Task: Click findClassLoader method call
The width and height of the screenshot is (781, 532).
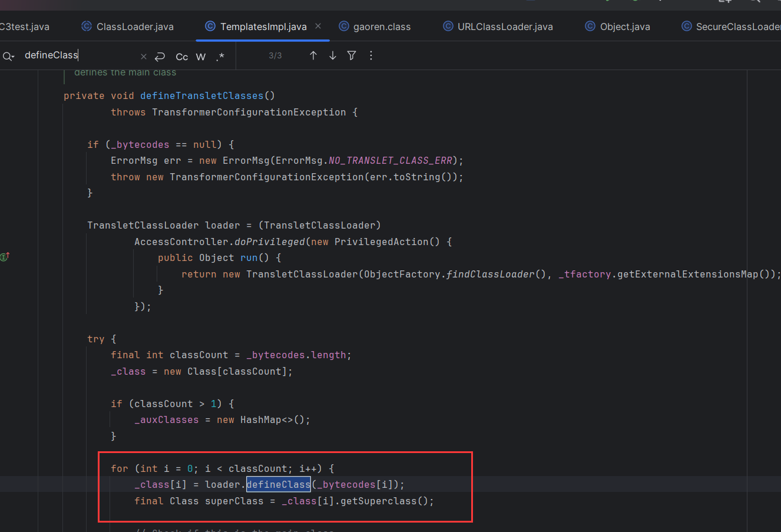Action: point(490,274)
